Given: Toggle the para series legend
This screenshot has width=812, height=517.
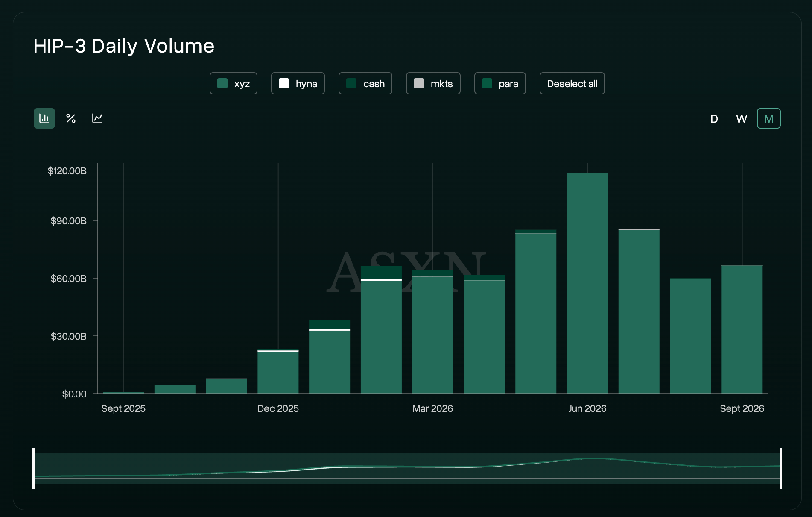Looking at the screenshot, I should (x=500, y=83).
